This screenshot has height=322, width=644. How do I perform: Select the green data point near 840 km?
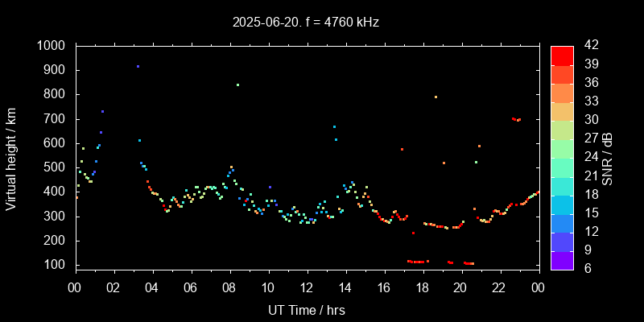(x=237, y=85)
